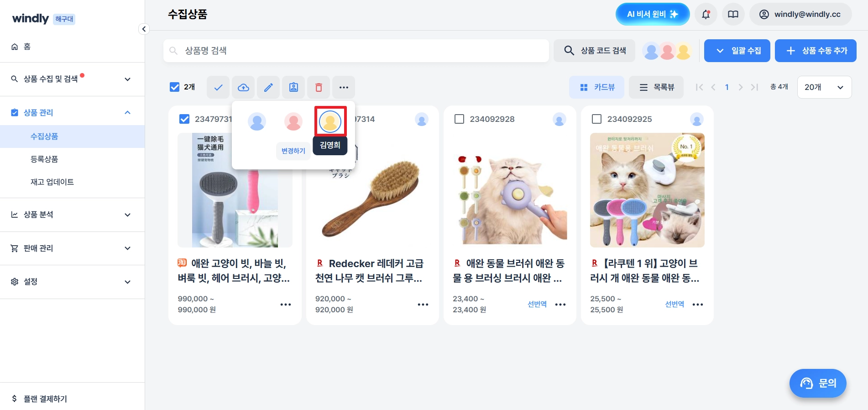
Task: Open the windly@windly.cc account menu
Action: coord(800,14)
